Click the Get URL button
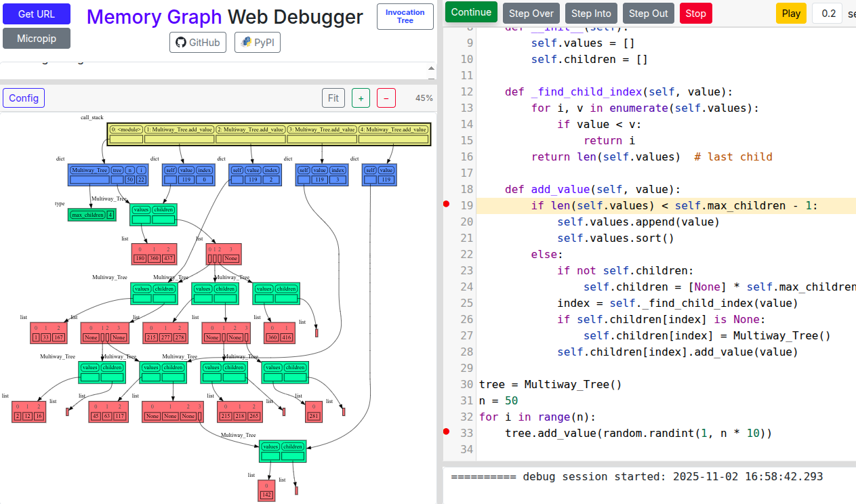Screen dimensions: 856x504 tap(37, 14)
